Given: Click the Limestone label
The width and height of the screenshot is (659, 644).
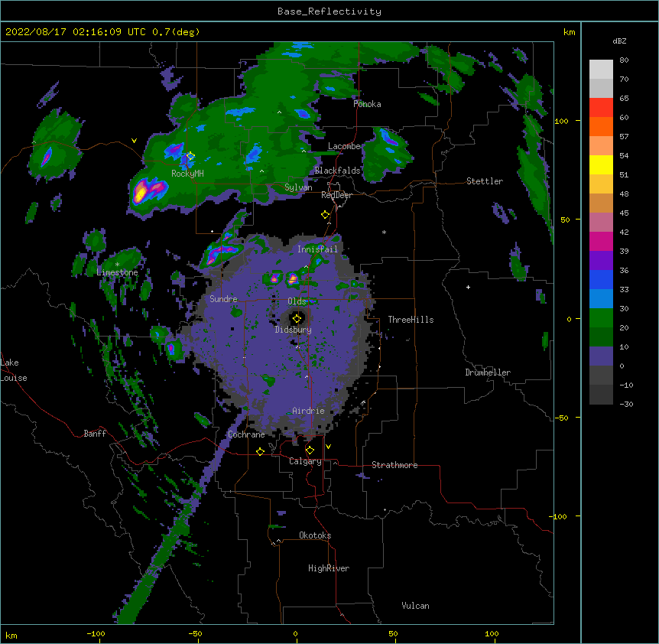Looking at the screenshot, I should pos(117,272).
